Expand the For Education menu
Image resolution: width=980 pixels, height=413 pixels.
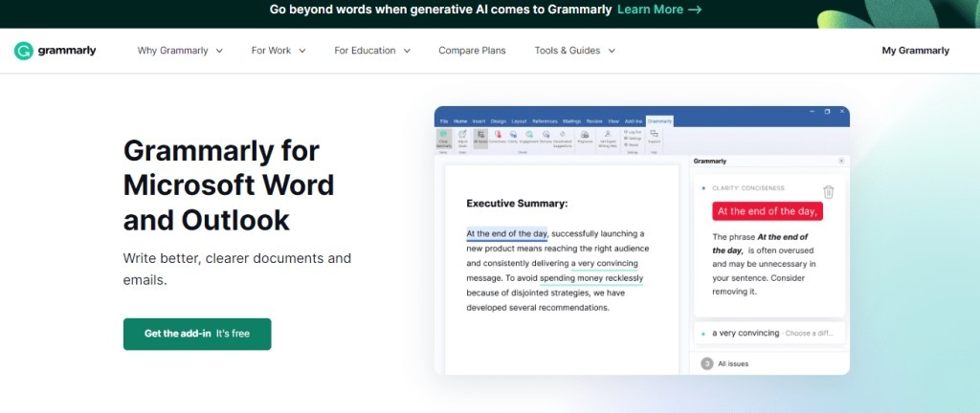click(372, 51)
